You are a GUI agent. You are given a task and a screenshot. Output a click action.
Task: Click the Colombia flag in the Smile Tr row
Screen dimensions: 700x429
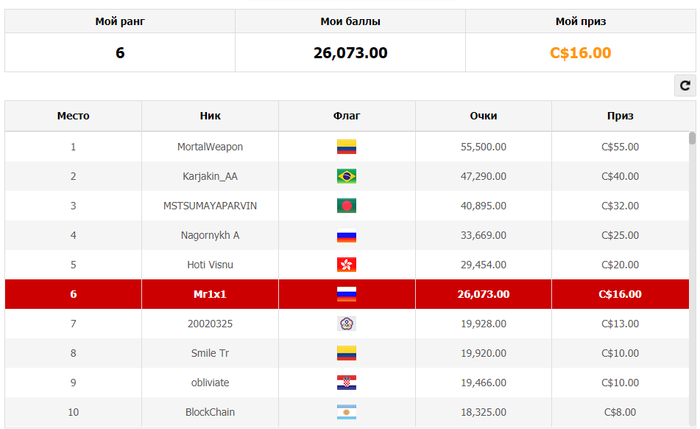[346, 353]
